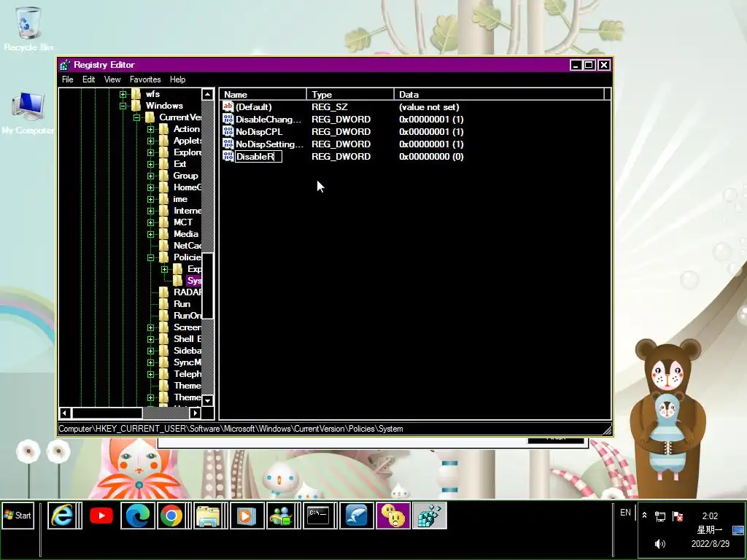The width and height of the screenshot is (747, 560).
Task: Click the 2:02 clock in the tray
Action: [710, 516]
